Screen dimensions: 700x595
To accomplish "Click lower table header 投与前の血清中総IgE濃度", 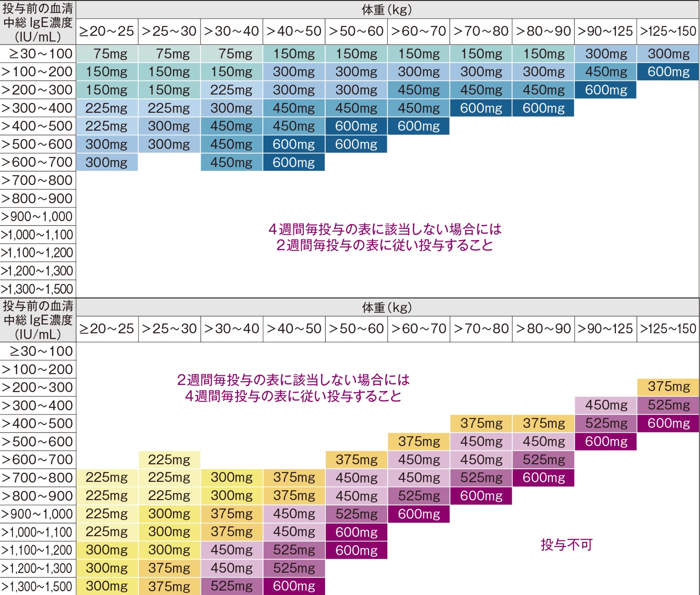I will (38, 320).
